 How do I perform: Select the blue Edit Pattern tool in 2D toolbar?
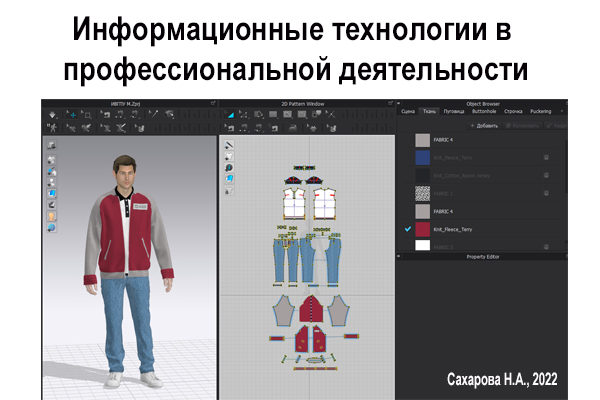point(229,115)
